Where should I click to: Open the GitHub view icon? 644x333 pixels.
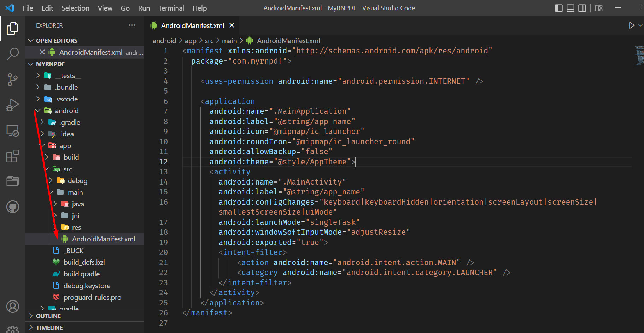tap(13, 207)
